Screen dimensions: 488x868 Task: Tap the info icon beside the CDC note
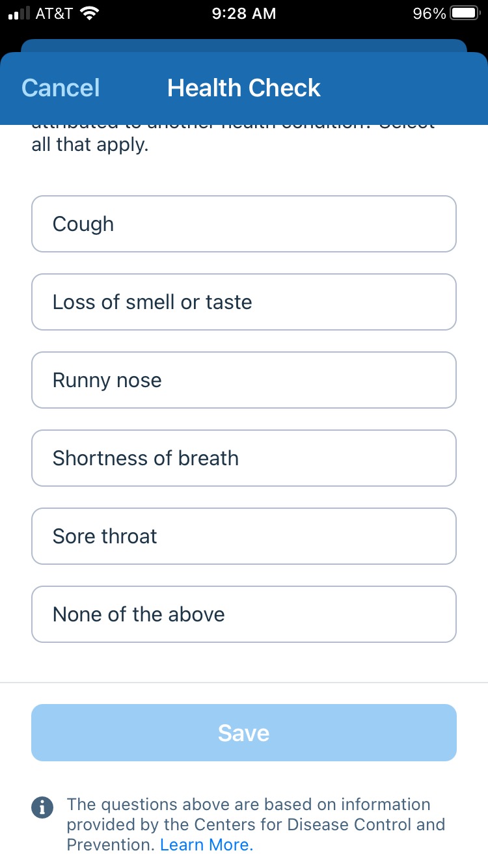click(x=42, y=807)
